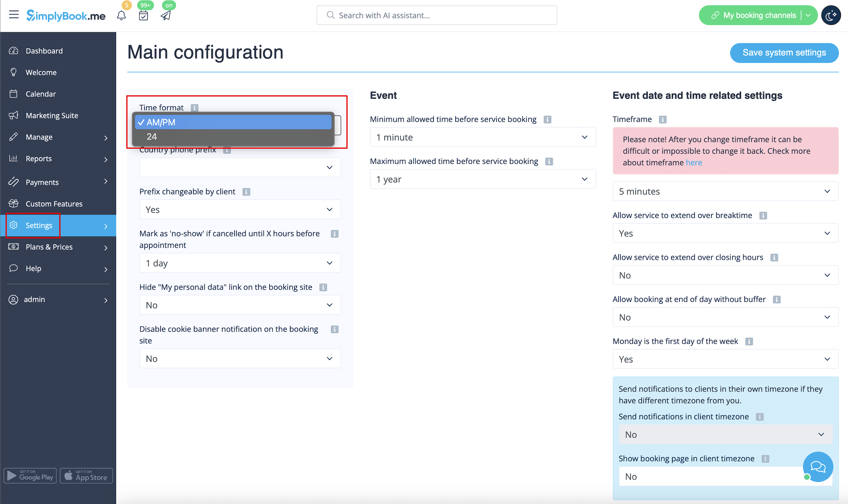Click the Timeframe info icon
The image size is (848, 504).
point(662,120)
